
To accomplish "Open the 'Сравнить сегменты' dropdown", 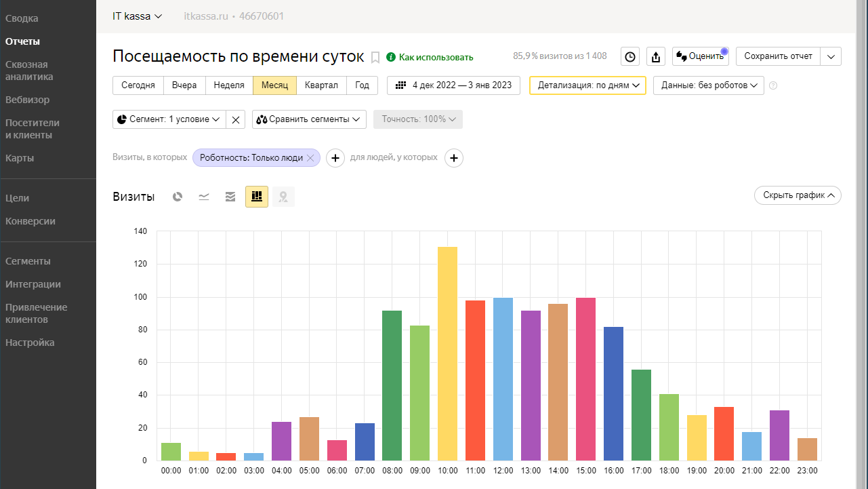I will click(309, 119).
